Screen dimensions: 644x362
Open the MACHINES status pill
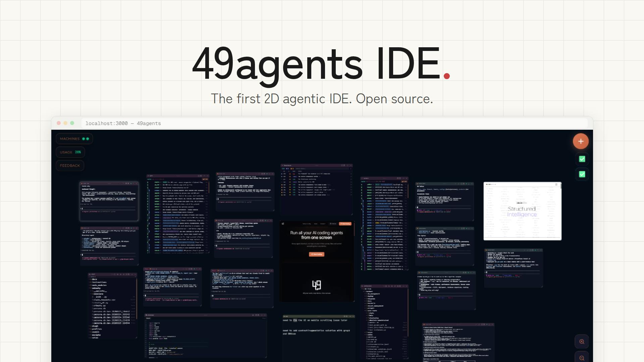(x=74, y=139)
